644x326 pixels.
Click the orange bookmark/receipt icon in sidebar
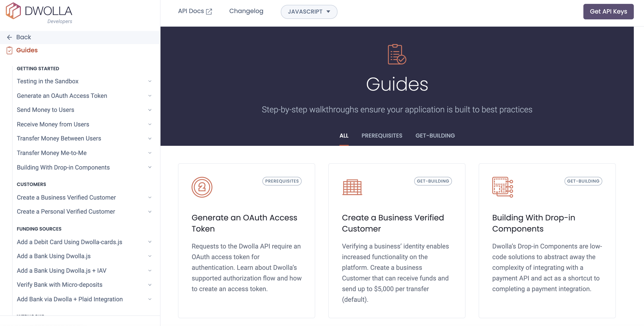pos(9,50)
